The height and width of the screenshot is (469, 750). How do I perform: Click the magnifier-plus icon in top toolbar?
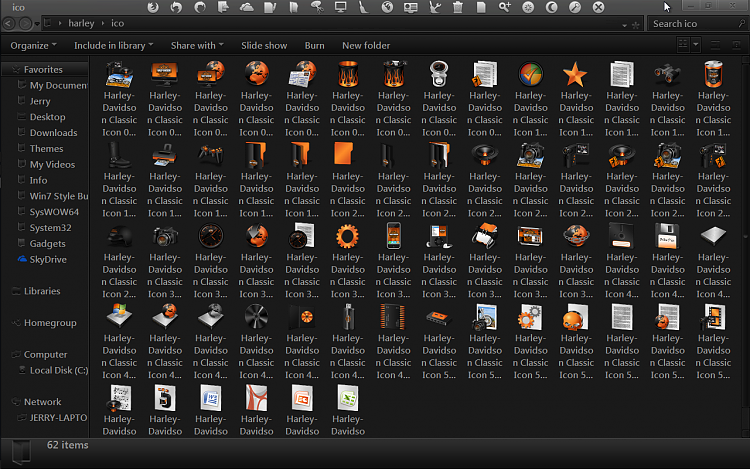[x=505, y=7]
